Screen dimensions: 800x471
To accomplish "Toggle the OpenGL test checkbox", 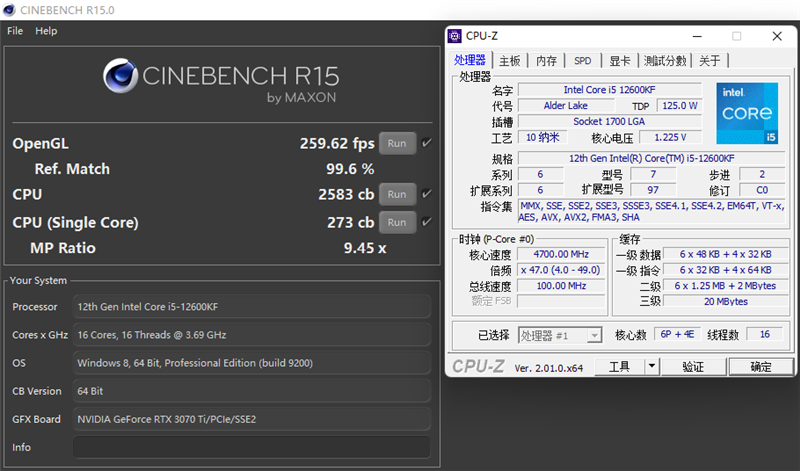I will (x=427, y=143).
